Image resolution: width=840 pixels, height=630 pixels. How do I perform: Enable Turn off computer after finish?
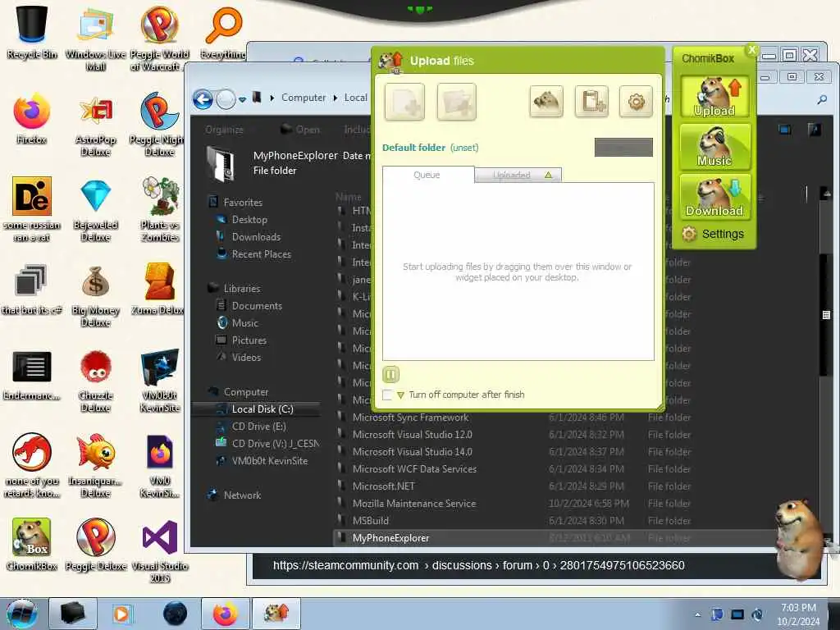point(387,395)
